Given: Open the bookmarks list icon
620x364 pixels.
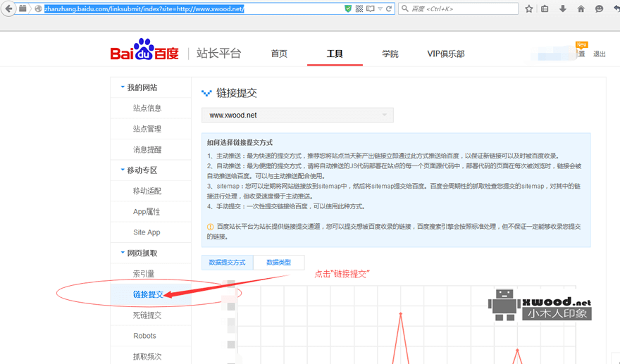Looking at the screenshot, I should pyautogui.click(x=545, y=8).
